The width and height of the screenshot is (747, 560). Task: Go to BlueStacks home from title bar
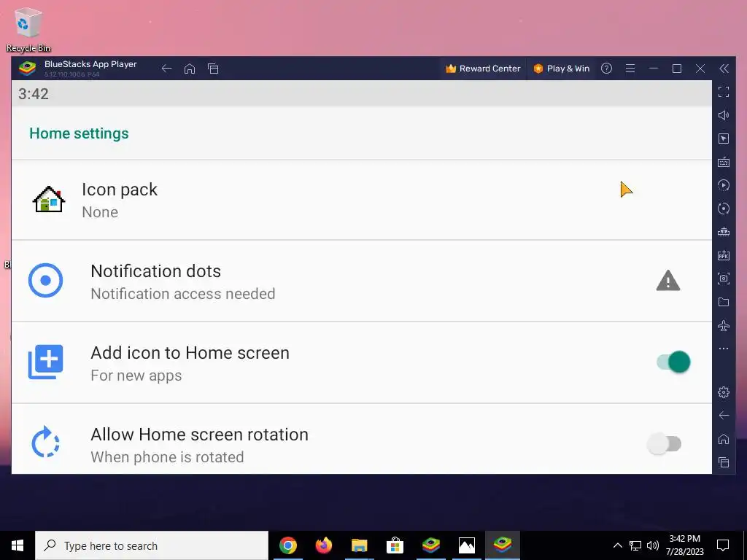pyautogui.click(x=190, y=69)
